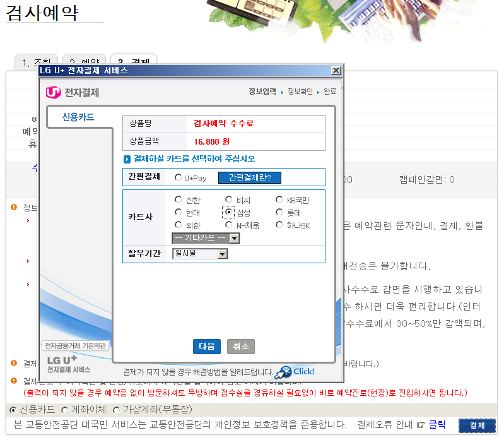
Task: Click the dialog title LG U+ 전자결제 서비스
Action: (x=84, y=71)
